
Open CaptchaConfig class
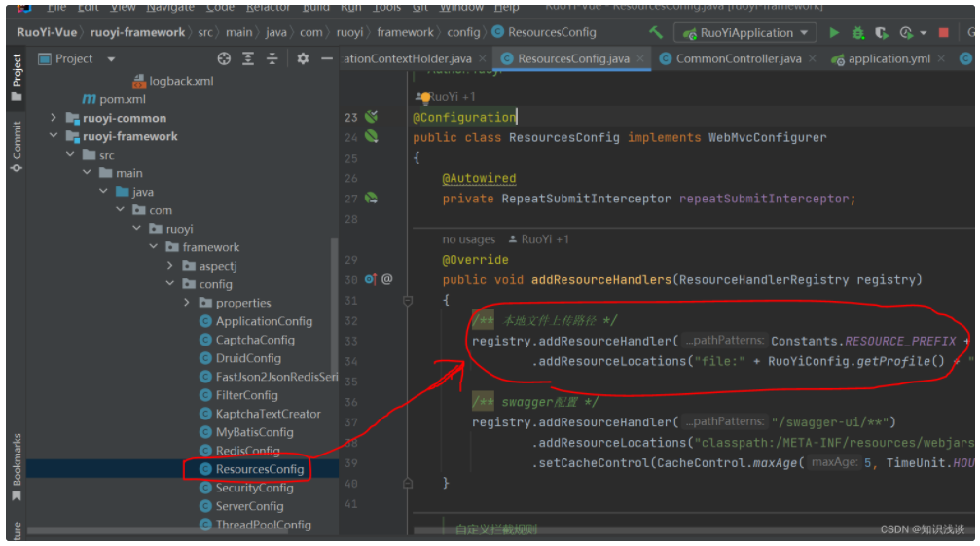[247, 340]
